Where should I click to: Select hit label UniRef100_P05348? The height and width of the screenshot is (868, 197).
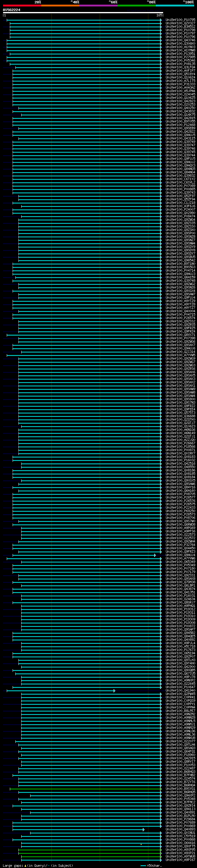(180, 799)
